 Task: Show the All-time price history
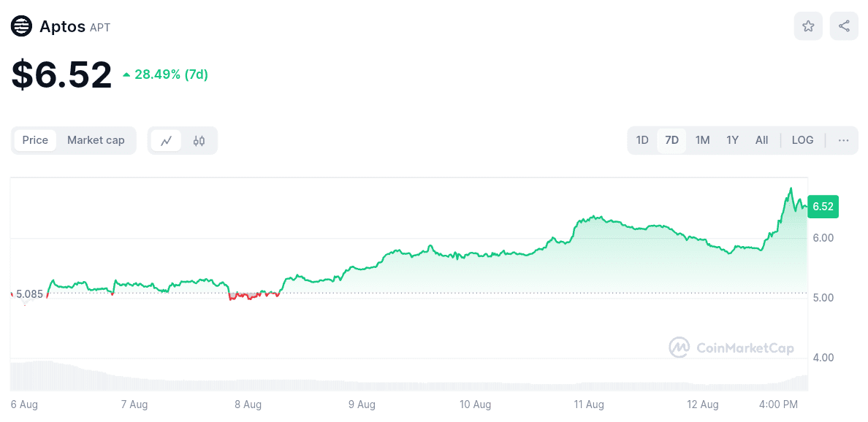761,140
